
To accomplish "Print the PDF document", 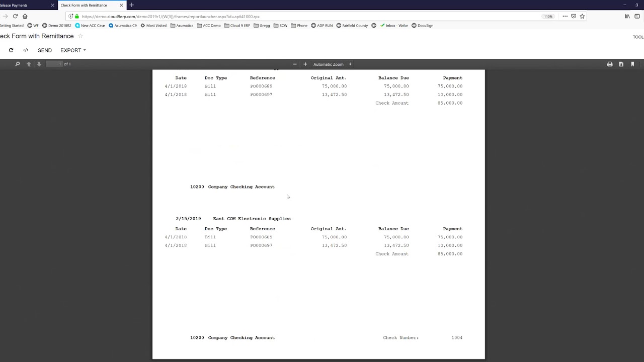I will point(610,64).
